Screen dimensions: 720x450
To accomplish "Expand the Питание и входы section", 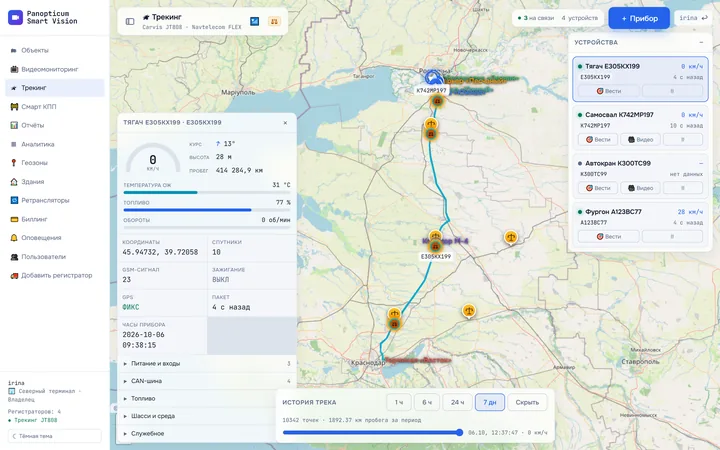I will point(207,364).
